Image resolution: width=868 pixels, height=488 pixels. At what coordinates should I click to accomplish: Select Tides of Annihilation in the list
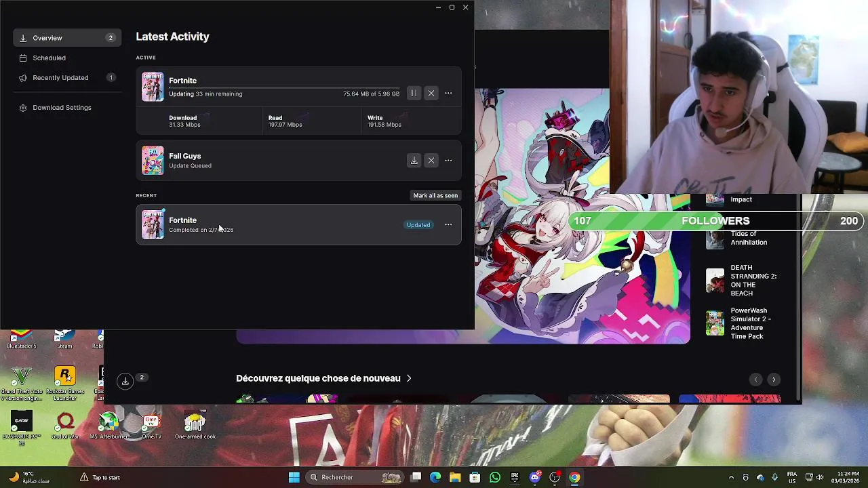coord(742,238)
